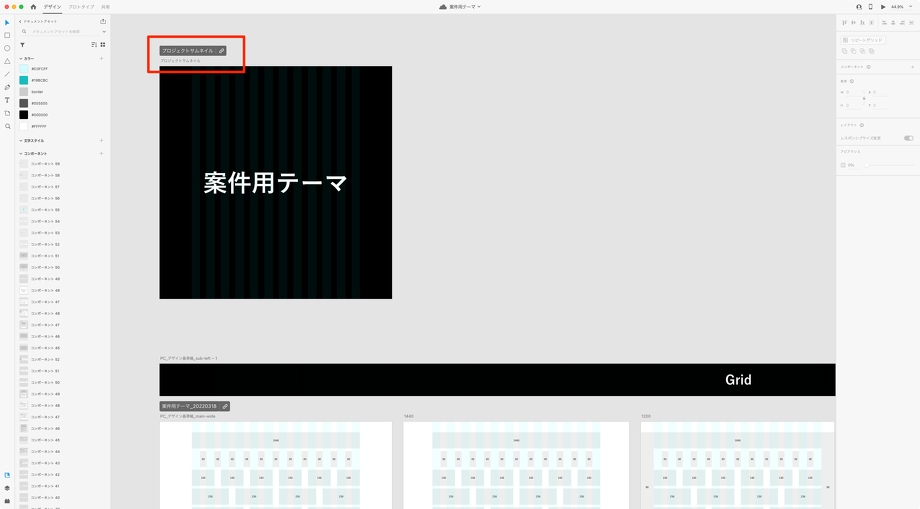Go back from ドキュメントアセット panel
The width and height of the screenshot is (920, 509).
pos(19,21)
